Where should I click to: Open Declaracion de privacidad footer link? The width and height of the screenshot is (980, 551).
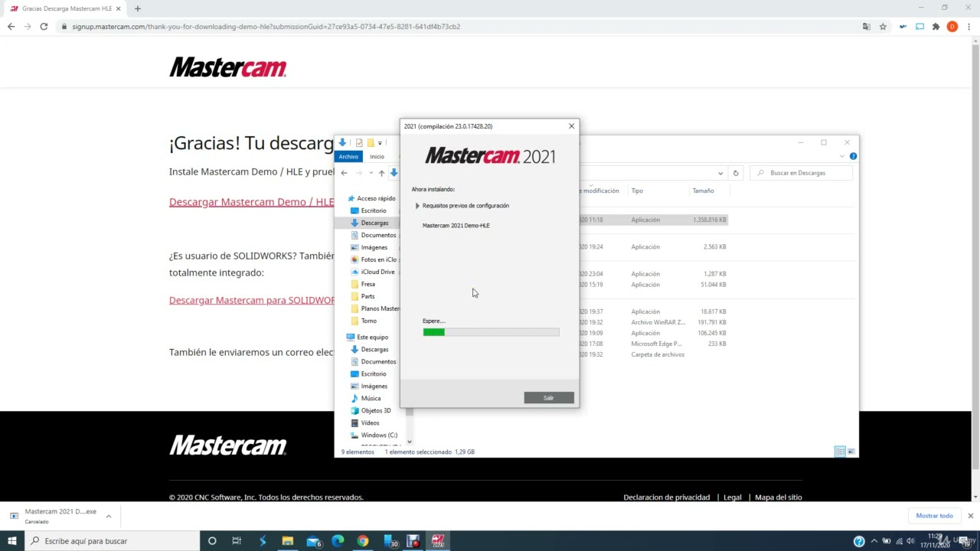(666, 497)
